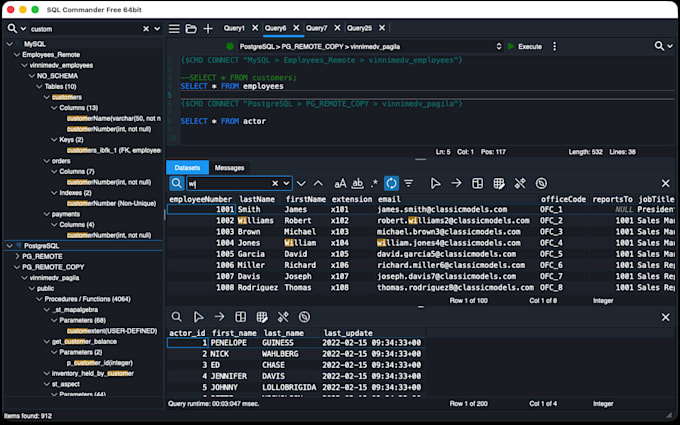
Task: Click the edit grid icon in actor toolbar
Action: 262,317
